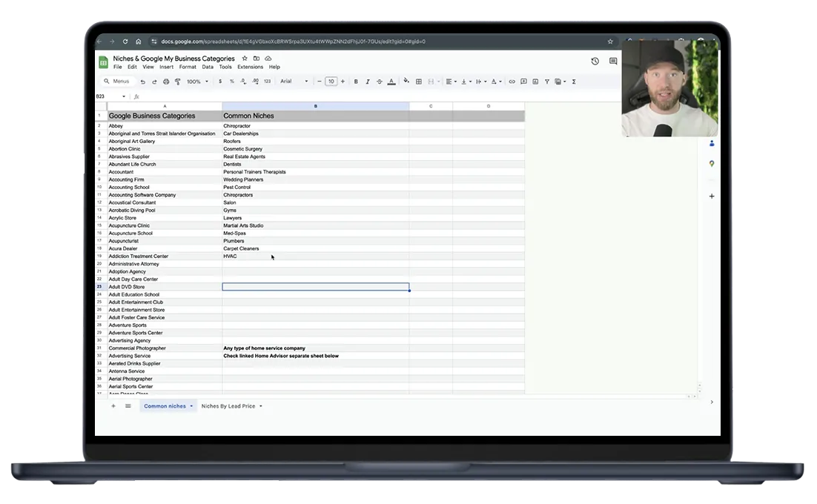The image size is (817, 504).
Task: Click the Create a filter icon
Action: pyautogui.click(x=547, y=82)
